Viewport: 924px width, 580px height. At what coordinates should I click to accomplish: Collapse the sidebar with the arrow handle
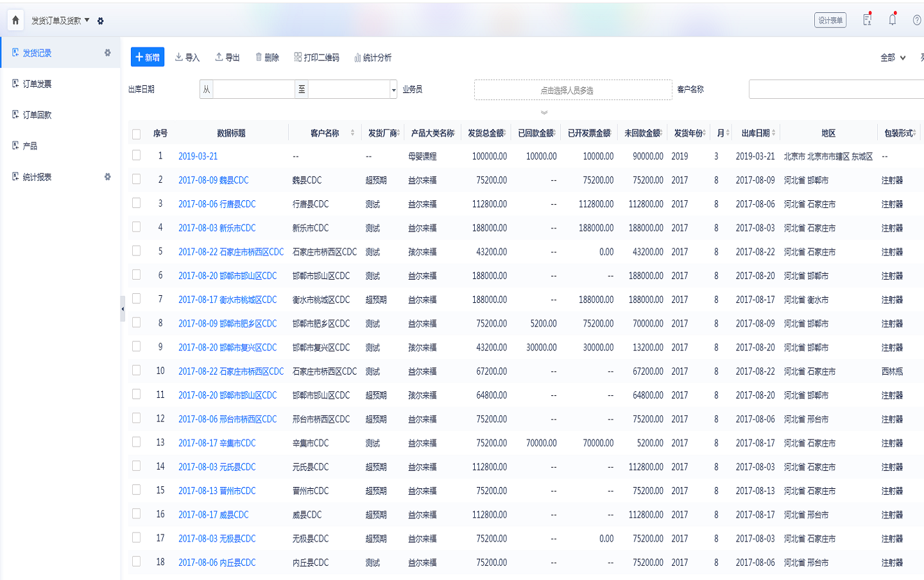pyautogui.click(x=123, y=309)
